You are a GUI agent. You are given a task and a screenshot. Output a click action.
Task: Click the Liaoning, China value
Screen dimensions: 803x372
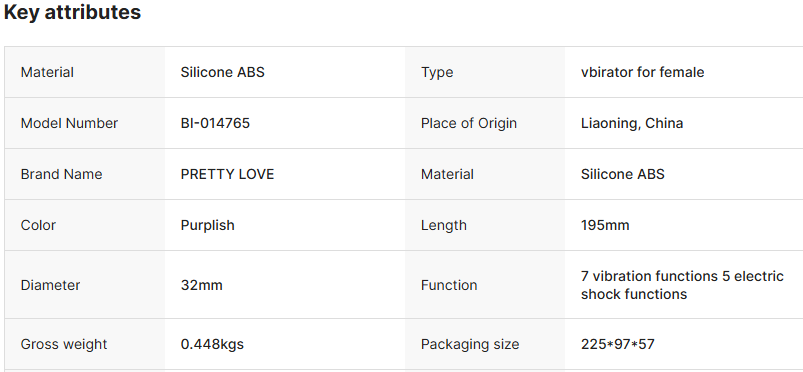[x=631, y=123]
